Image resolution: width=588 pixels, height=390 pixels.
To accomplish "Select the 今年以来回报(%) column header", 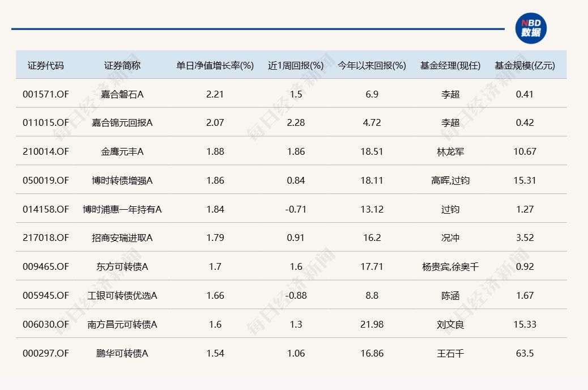I will click(372, 65).
